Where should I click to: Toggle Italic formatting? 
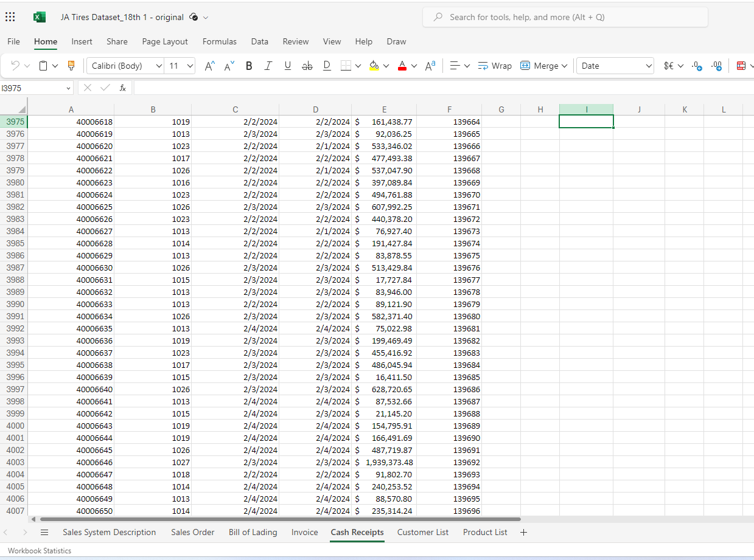tap(268, 66)
